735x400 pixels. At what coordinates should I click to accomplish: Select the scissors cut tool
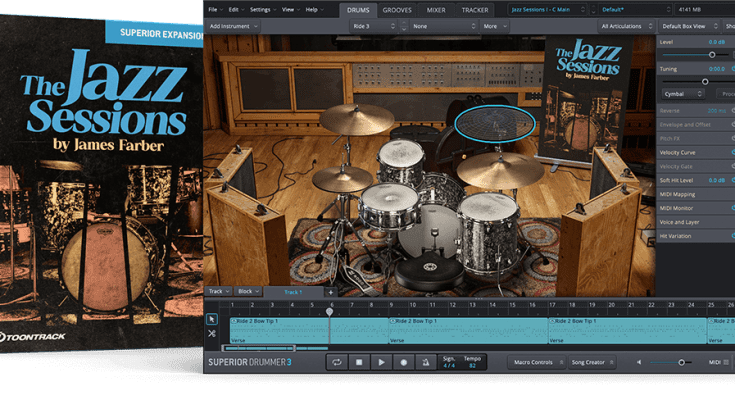pyautogui.click(x=212, y=333)
